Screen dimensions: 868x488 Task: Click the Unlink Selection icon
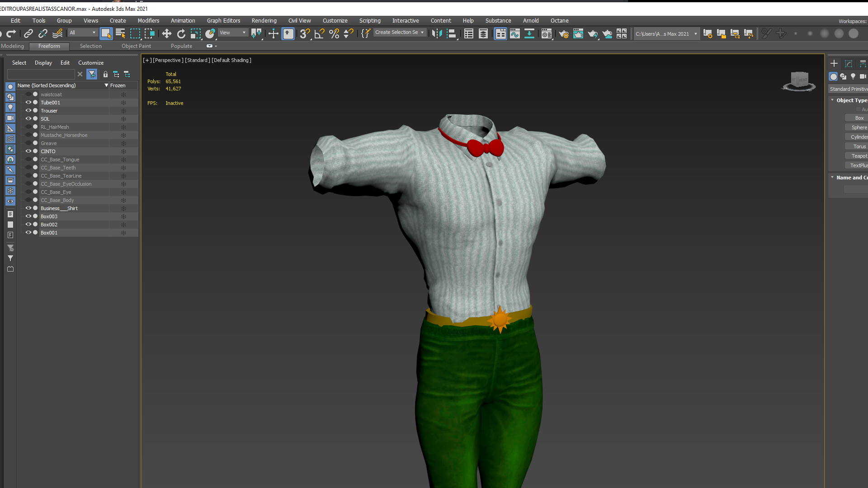point(43,33)
